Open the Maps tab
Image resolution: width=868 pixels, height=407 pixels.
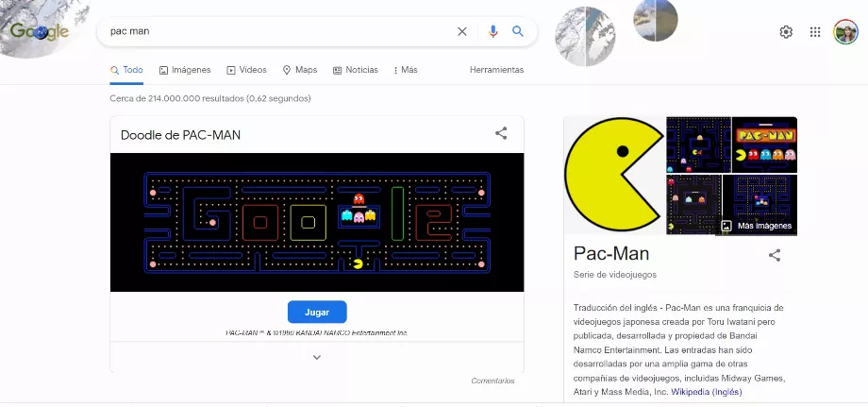pos(300,70)
